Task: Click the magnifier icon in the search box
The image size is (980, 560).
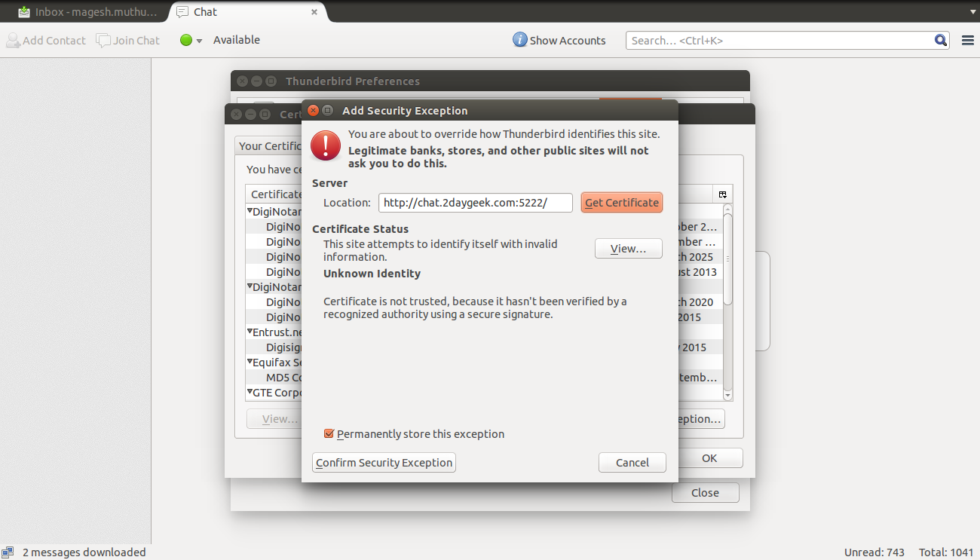Action: tap(941, 41)
